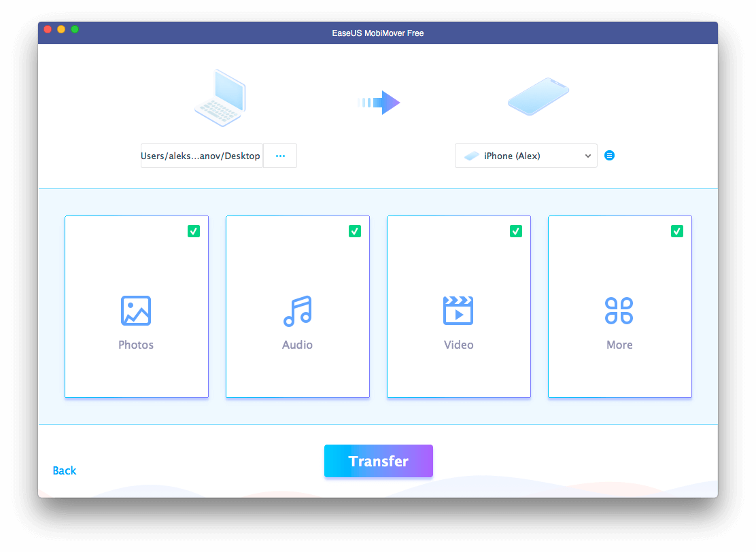Screen dimensions: 756x552
Task: Uncheck the Audio category checkbox
Action: pyautogui.click(x=355, y=231)
